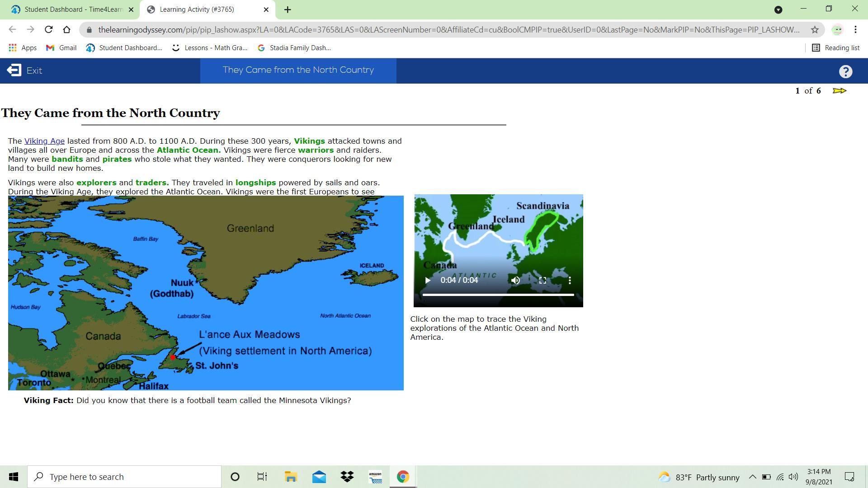Open the Viking Age link

(44, 141)
